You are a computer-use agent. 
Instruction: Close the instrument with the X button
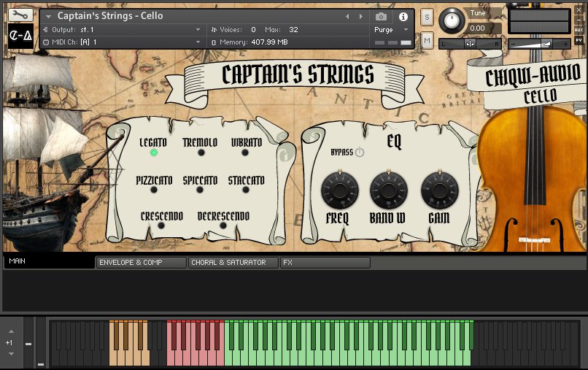point(579,10)
